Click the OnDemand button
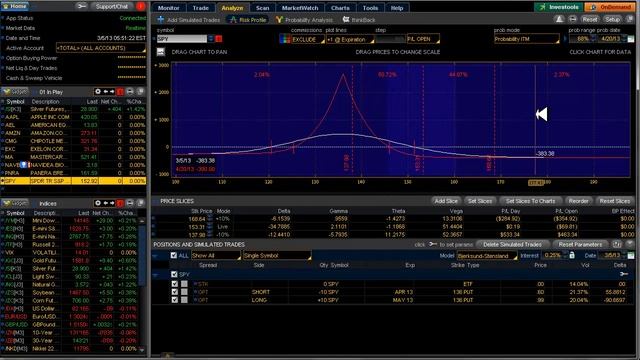Viewport: 640px width, 360px height. [x=610, y=7]
